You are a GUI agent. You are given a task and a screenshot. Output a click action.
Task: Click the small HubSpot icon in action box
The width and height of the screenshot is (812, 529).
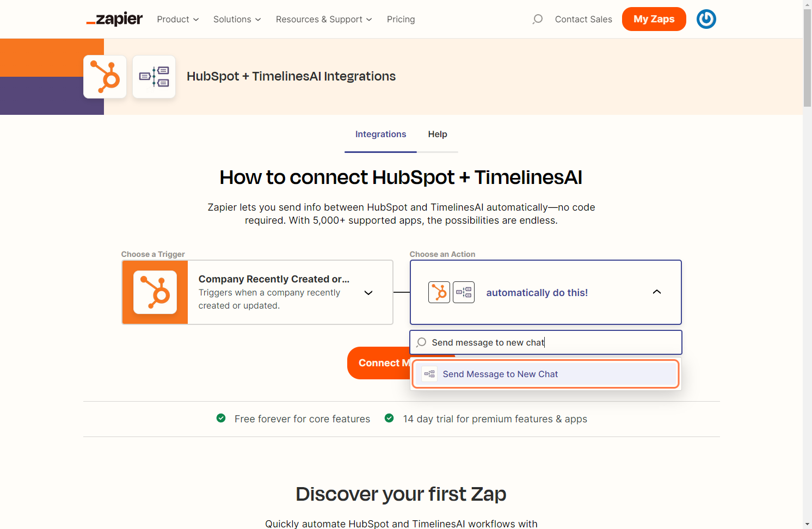tap(439, 292)
